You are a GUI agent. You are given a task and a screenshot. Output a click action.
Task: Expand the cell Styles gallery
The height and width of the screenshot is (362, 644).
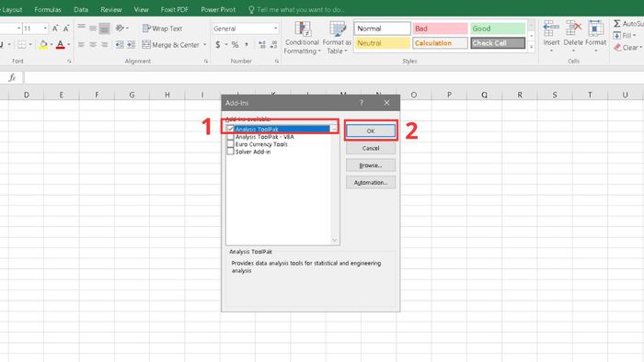click(x=531, y=47)
